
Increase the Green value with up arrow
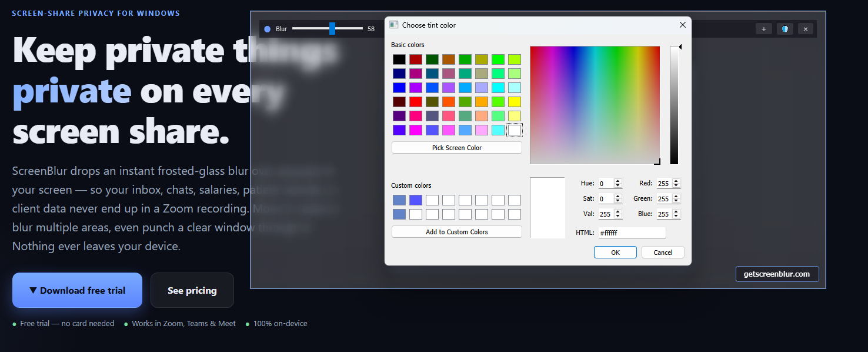click(676, 197)
